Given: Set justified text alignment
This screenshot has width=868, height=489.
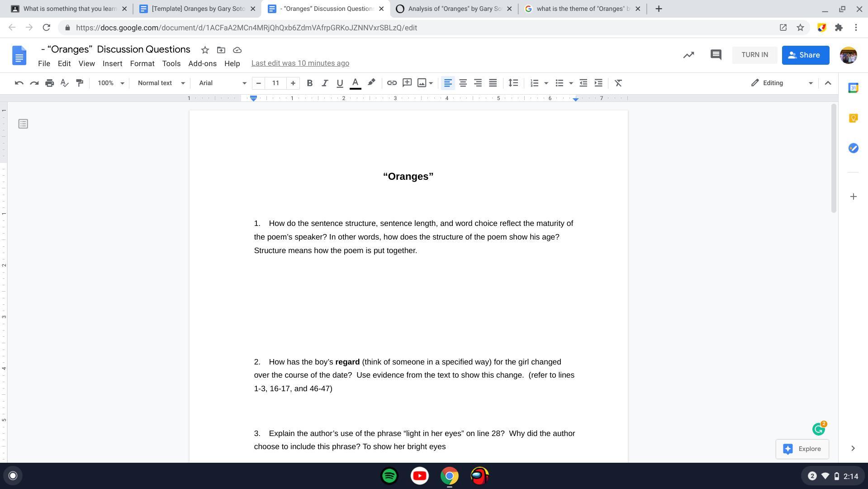Looking at the screenshot, I should tap(493, 83).
